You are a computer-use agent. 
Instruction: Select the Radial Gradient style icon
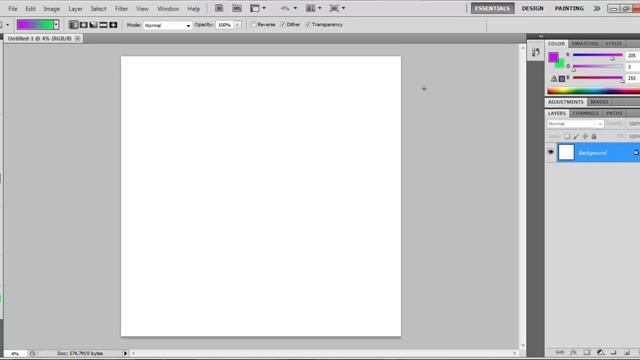point(84,25)
